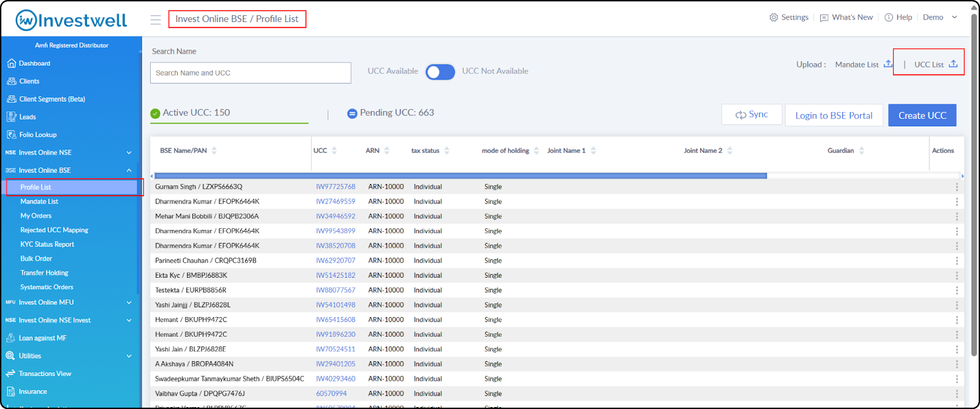Switch to Pending UCC: 663 tab

pos(391,113)
